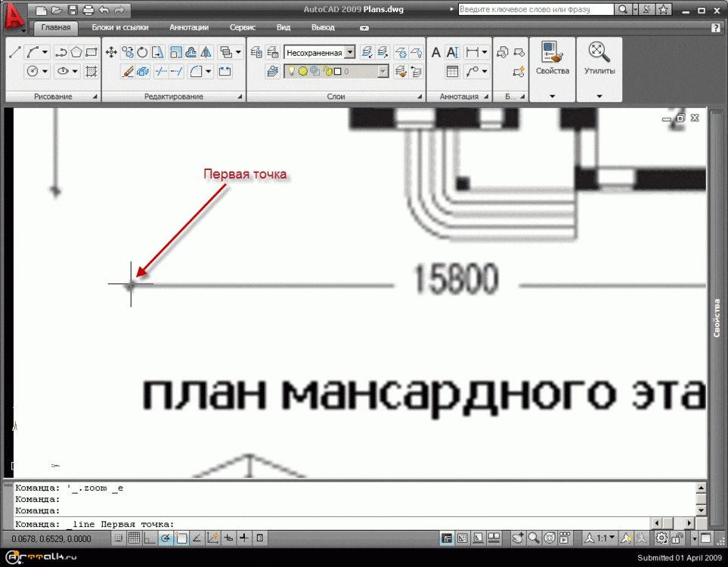Toggle object snap in status bar
Viewport: 728px width, 567px height.
pos(181,538)
